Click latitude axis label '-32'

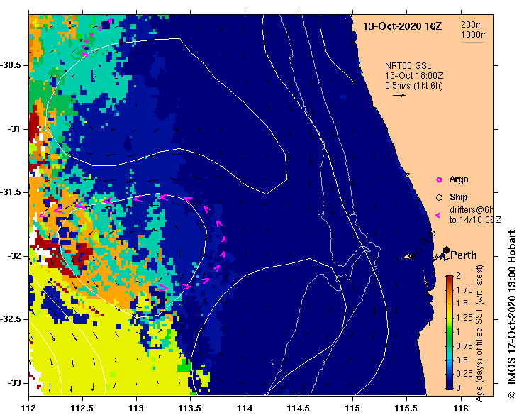(x=14, y=256)
